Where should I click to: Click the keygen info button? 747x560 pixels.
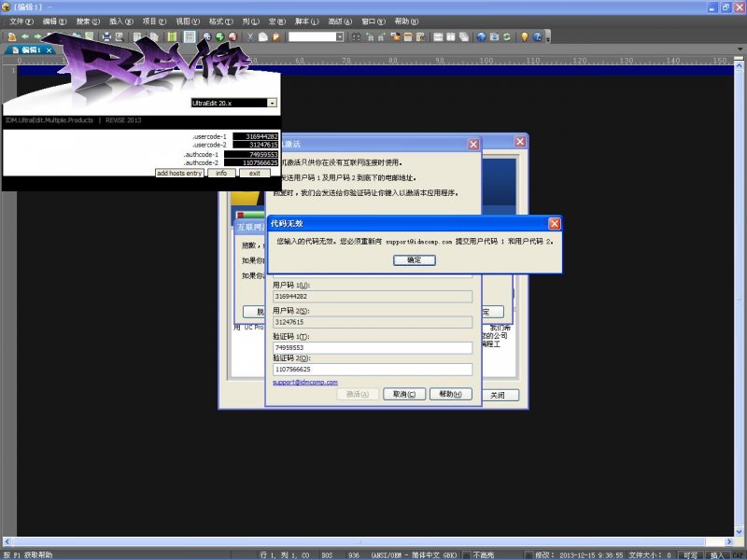[x=221, y=174]
